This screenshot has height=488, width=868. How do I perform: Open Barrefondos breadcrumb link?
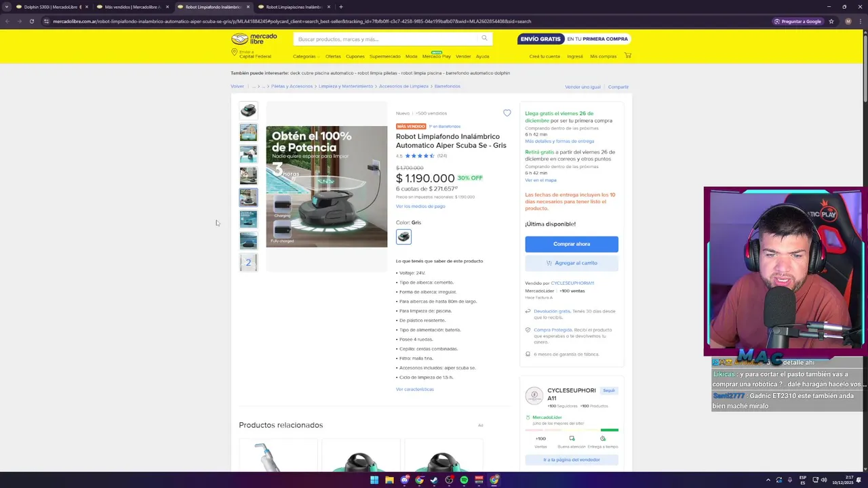pos(448,86)
